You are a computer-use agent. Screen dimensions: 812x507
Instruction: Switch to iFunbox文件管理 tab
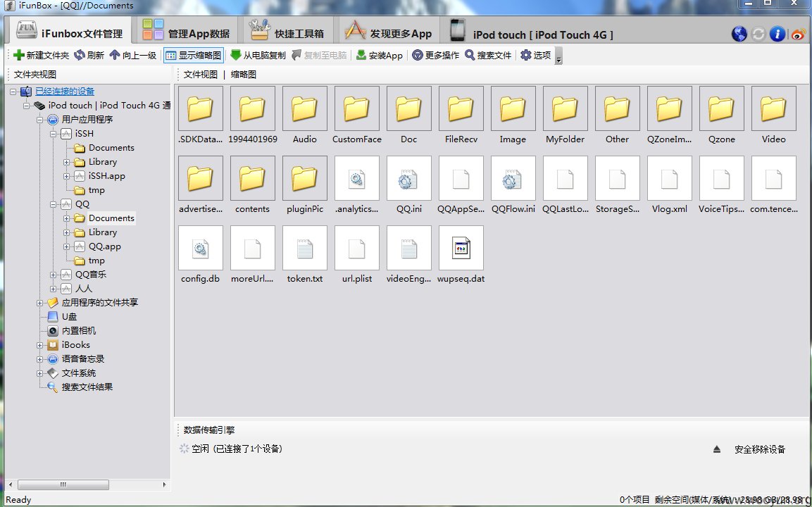69,31
